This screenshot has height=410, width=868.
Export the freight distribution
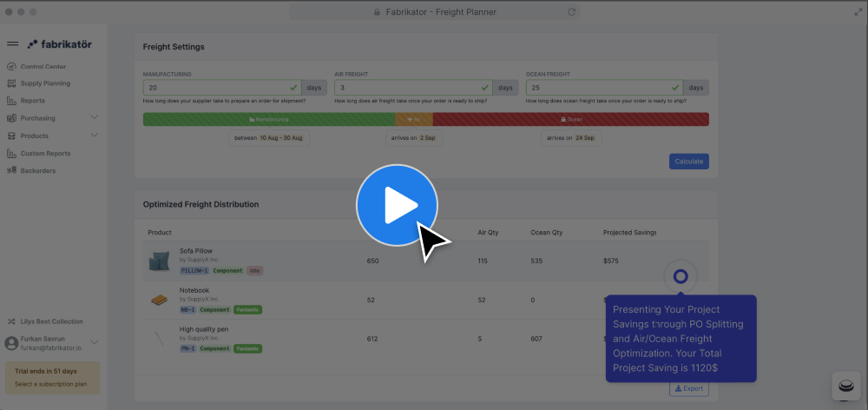tap(689, 388)
